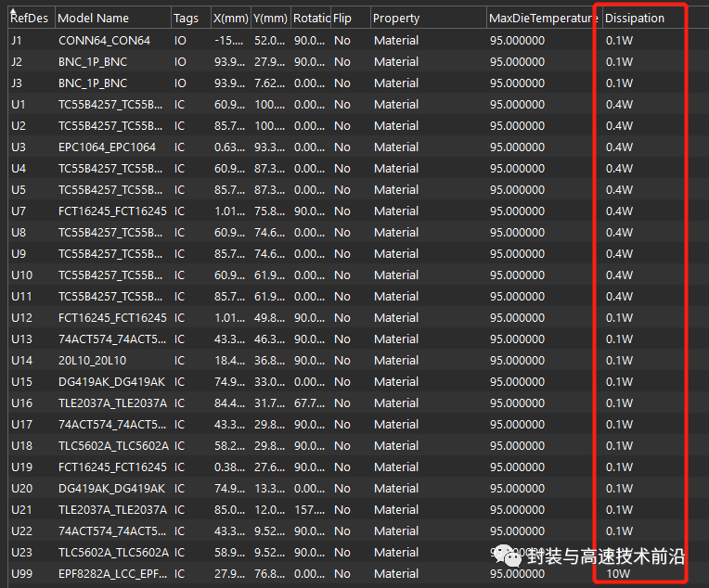Click the 0.63 X value in U3 row

coord(230,147)
